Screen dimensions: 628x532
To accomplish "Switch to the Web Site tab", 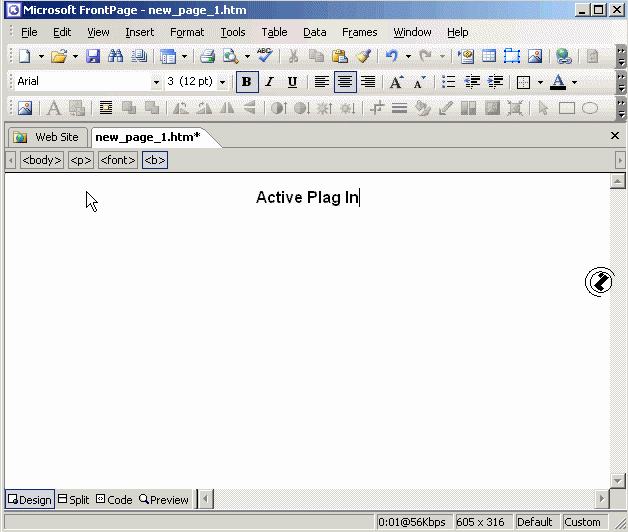I will click(47, 137).
